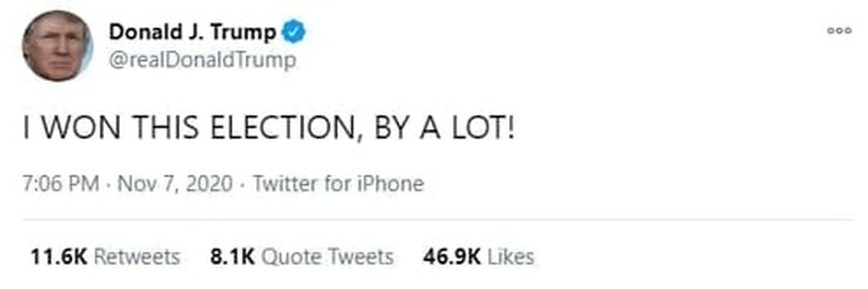
Task: Click the 46.9K likes count
Action: pyautogui.click(x=453, y=256)
